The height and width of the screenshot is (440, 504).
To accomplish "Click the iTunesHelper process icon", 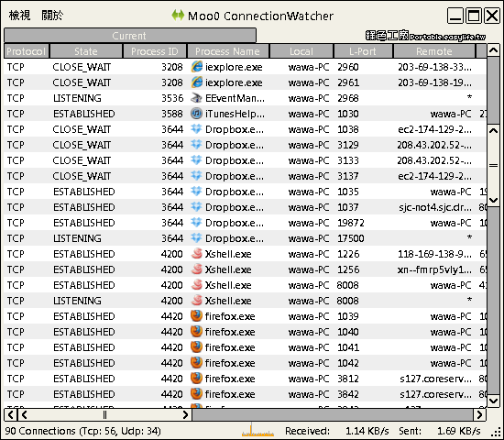I will (196, 114).
